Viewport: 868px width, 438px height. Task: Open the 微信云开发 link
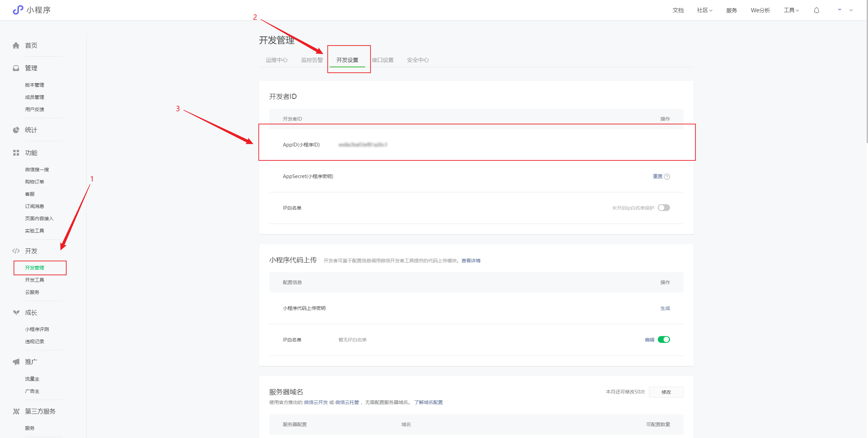click(316, 403)
